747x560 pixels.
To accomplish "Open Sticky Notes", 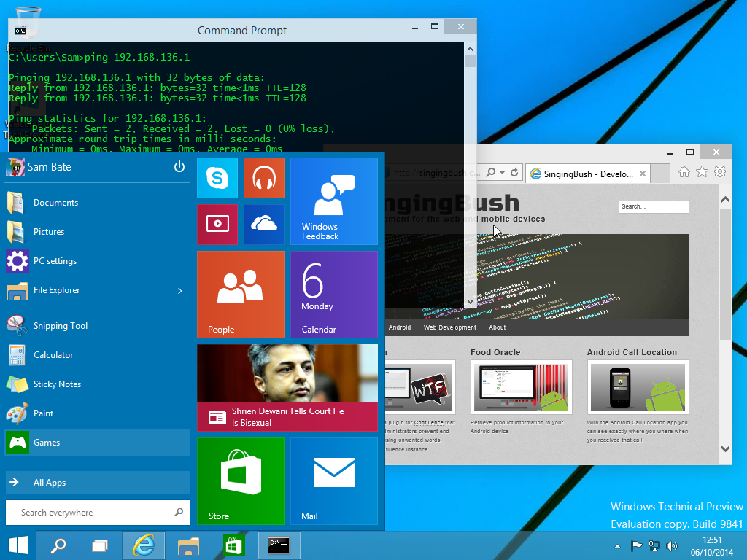I will 97,384.
